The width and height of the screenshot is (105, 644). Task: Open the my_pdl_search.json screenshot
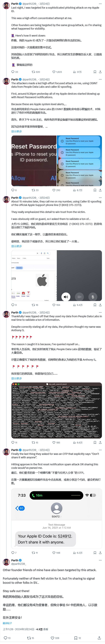tap(57, 410)
